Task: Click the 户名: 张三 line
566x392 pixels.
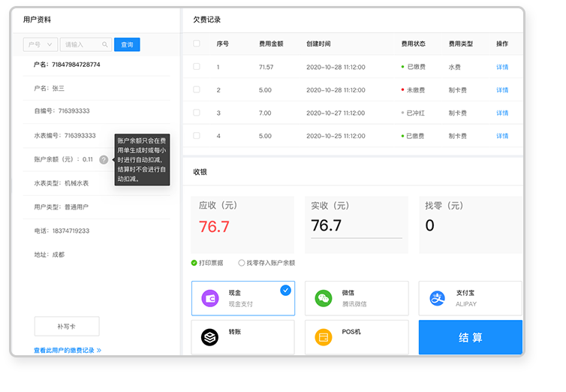Action: click(x=49, y=88)
